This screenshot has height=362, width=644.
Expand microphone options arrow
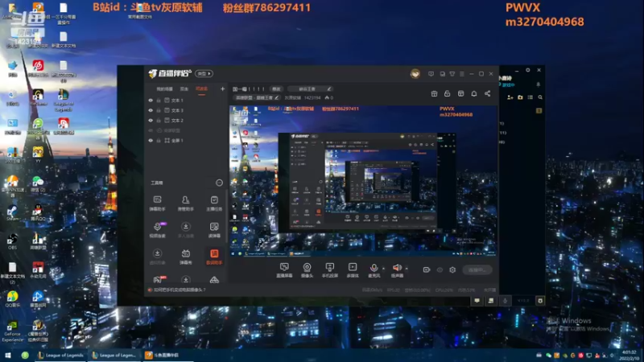[x=384, y=269]
